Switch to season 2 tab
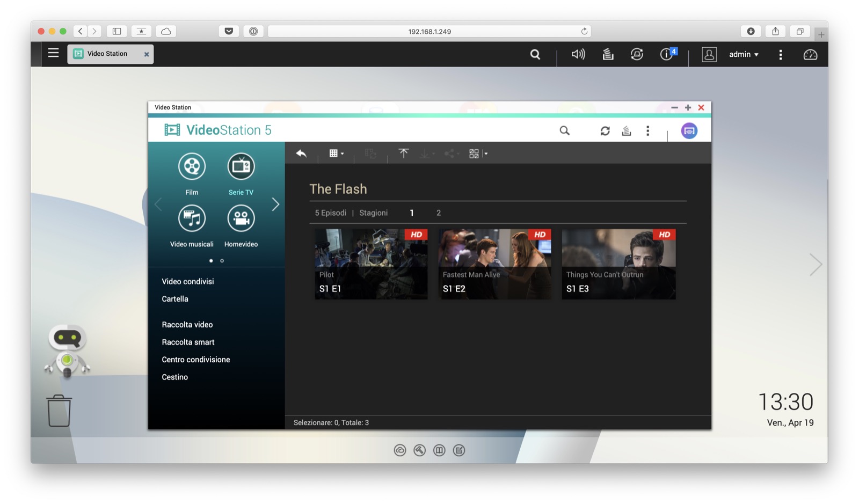 coord(439,213)
